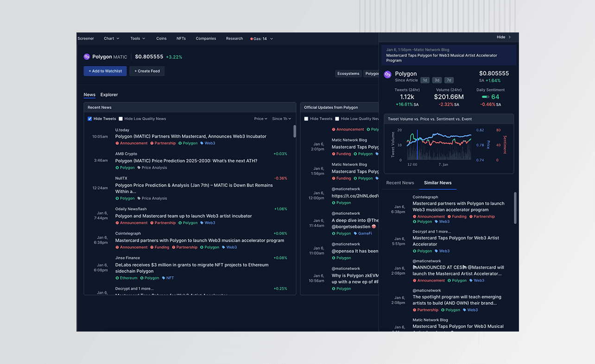Click the Similar News panel scrollbar
Image resolution: width=595 pixels, height=364 pixels.
(x=515, y=208)
